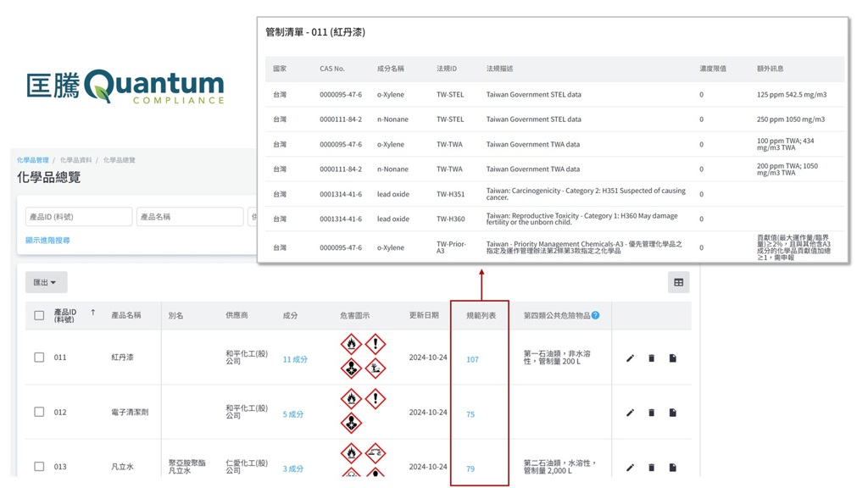Click sort arrow next to 產品ID header
Screen dimensions: 868x488
click(93, 313)
